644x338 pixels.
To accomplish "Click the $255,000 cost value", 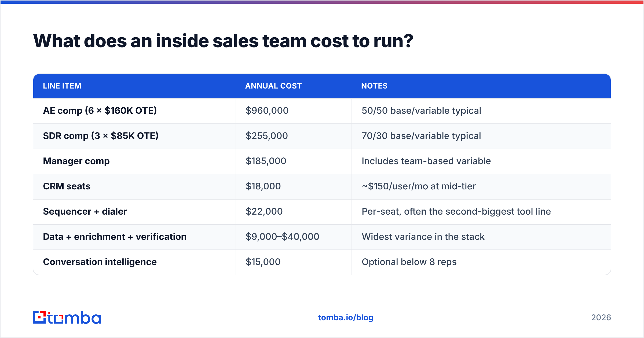I will click(x=267, y=136).
